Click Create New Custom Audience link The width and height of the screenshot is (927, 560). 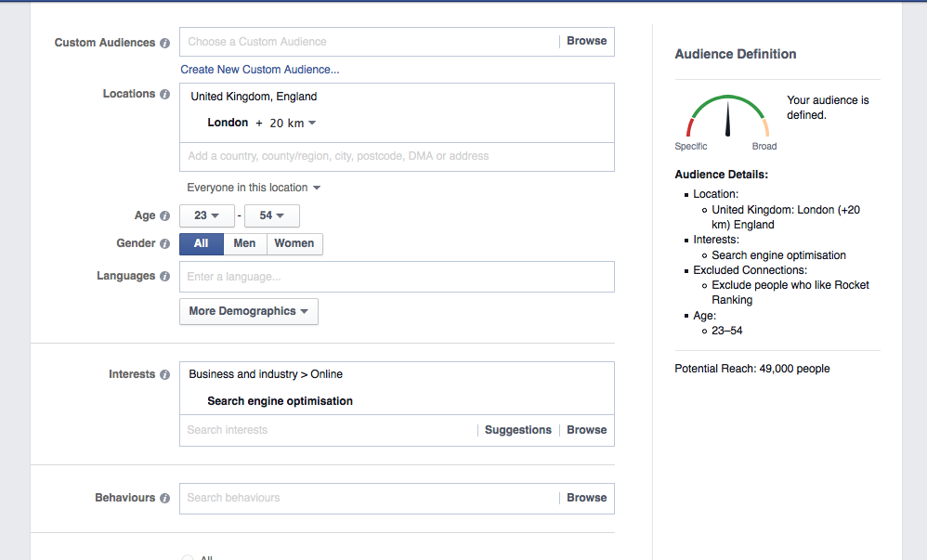[260, 70]
